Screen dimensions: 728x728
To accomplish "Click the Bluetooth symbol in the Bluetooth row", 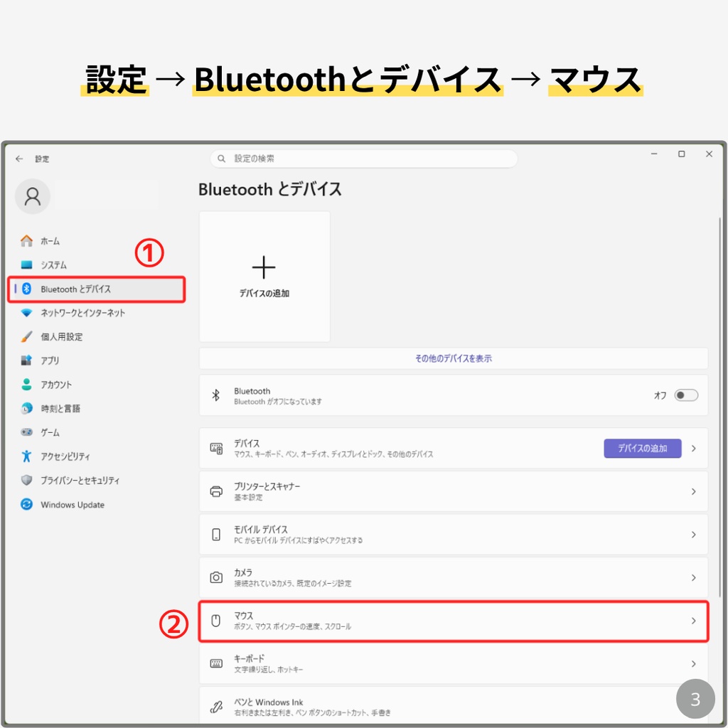I will click(x=216, y=395).
